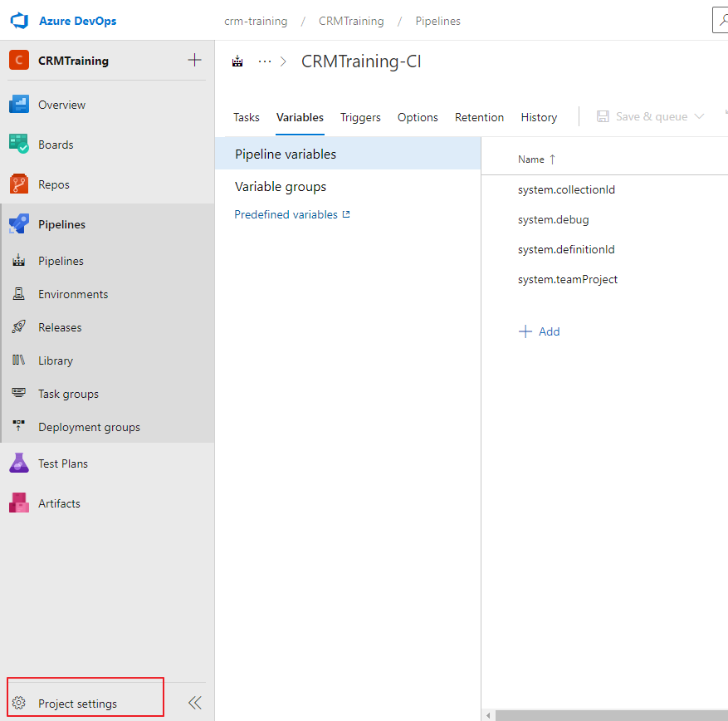Click the Deployment groups icon
This screenshot has height=721, width=728.
(x=18, y=426)
